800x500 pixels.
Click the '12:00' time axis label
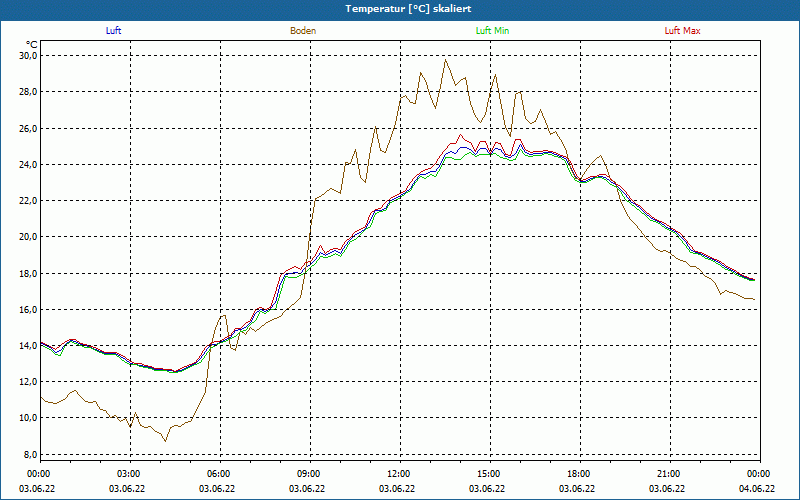click(x=397, y=474)
